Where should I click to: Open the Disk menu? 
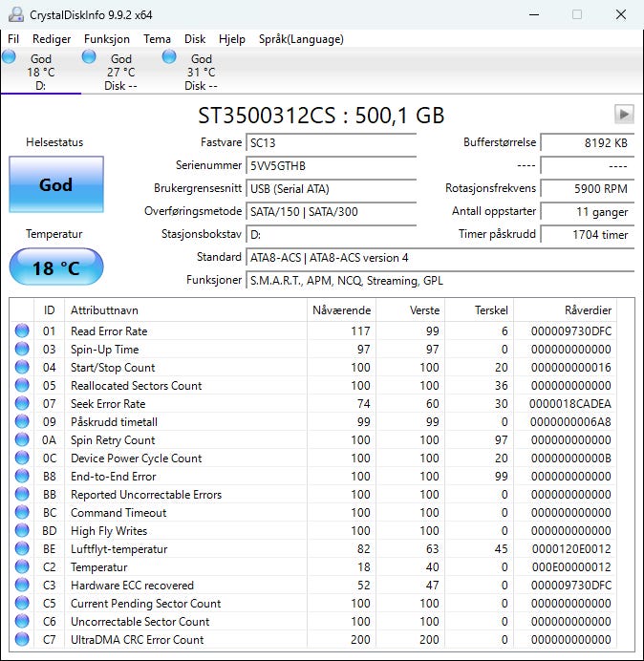pos(194,39)
